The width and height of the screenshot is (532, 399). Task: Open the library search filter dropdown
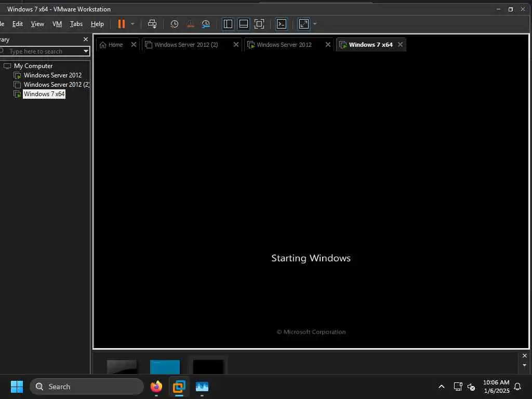click(86, 51)
